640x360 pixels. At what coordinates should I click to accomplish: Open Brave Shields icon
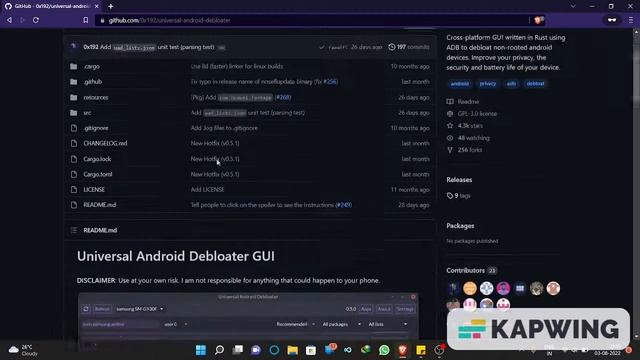pos(539,20)
